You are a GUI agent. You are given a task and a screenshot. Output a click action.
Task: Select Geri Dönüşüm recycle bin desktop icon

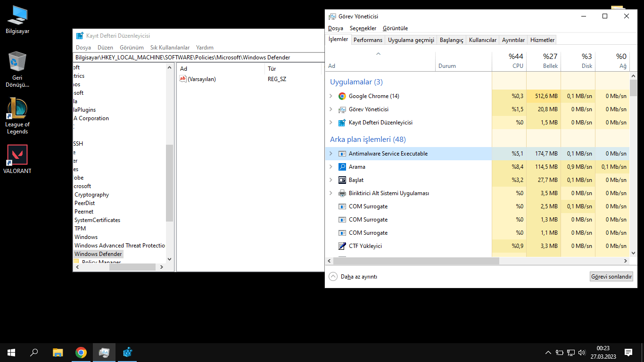point(17,70)
